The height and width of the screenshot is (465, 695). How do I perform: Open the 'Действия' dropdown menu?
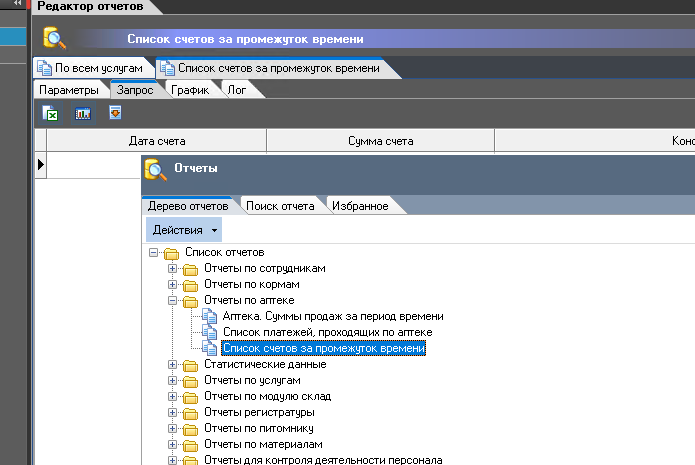click(185, 230)
